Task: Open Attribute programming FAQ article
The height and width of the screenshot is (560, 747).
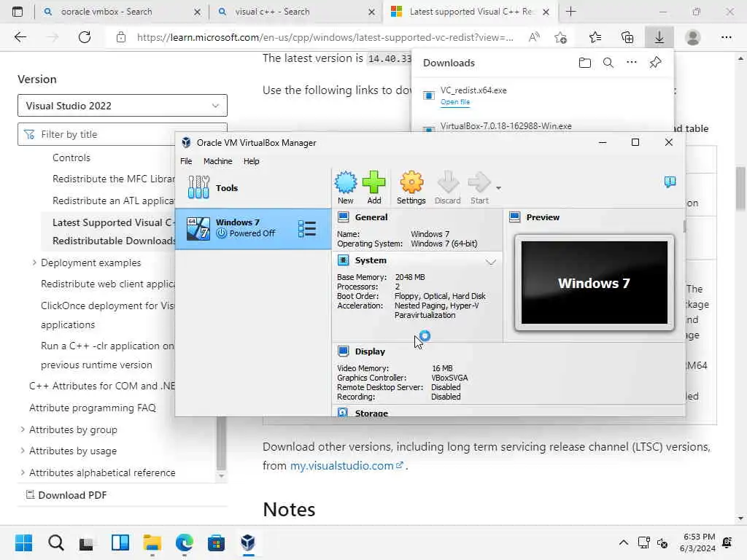Action: tap(93, 408)
